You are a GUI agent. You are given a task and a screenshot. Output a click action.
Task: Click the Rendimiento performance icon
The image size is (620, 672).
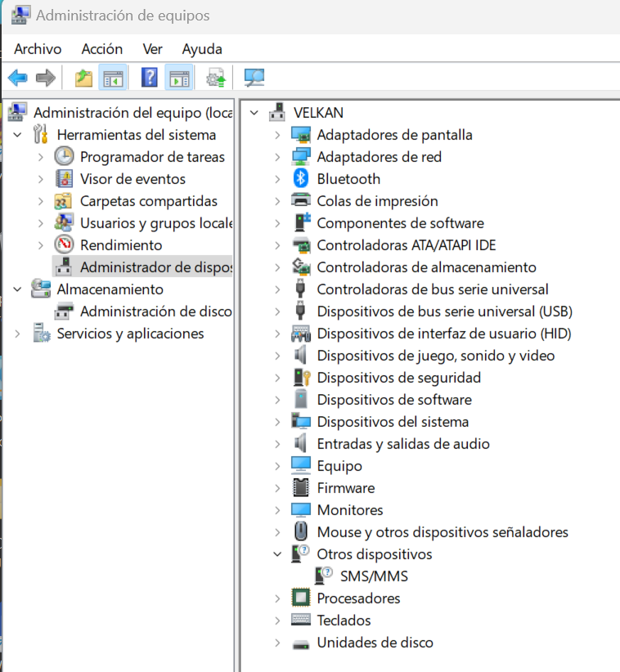[65, 244]
